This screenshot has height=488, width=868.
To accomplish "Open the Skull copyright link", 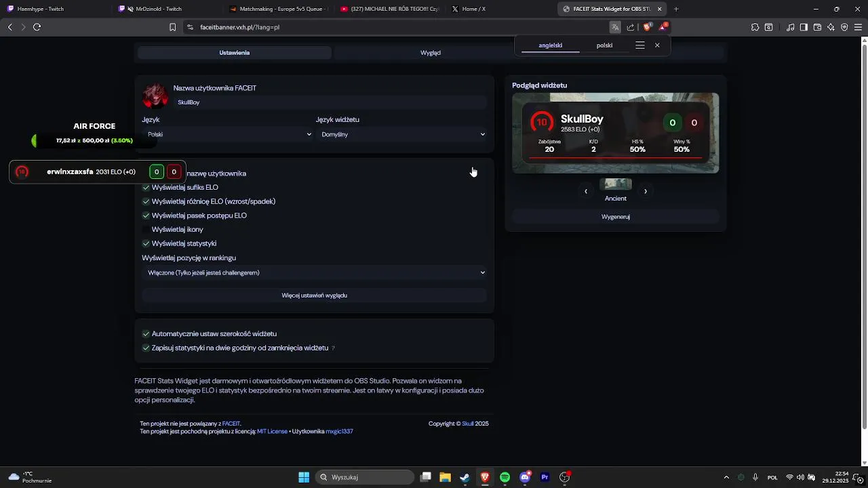I will coord(468,424).
